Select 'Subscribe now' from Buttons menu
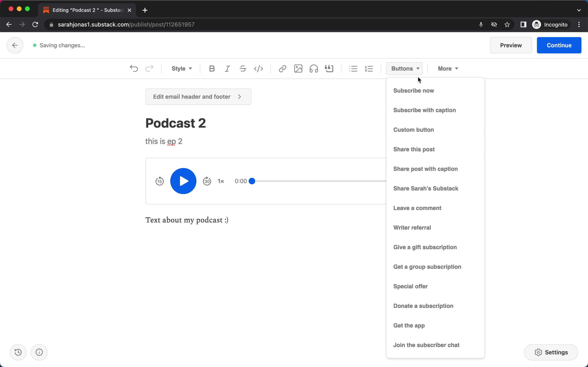Screen dimensions: 588x367 (414, 91)
